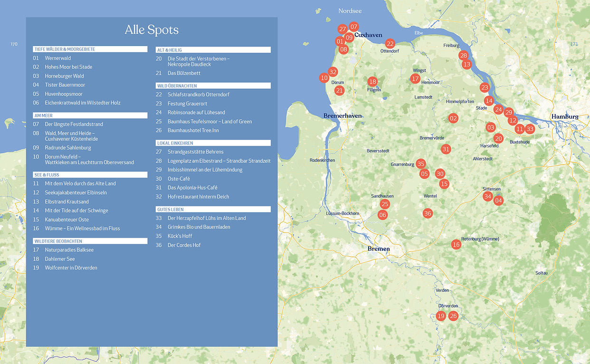The image size is (590, 364).
Task: Click marker 14 above Stade
Action: tap(489, 101)
